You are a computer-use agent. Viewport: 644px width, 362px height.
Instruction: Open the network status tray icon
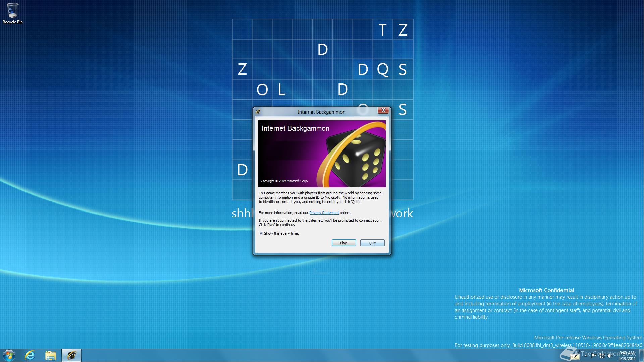602,356
